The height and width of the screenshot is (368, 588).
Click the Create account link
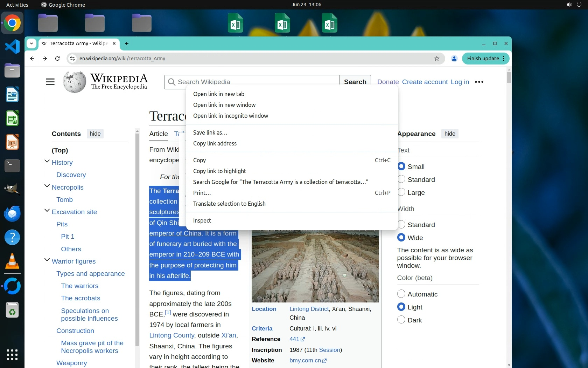click(x=425, y=82)
